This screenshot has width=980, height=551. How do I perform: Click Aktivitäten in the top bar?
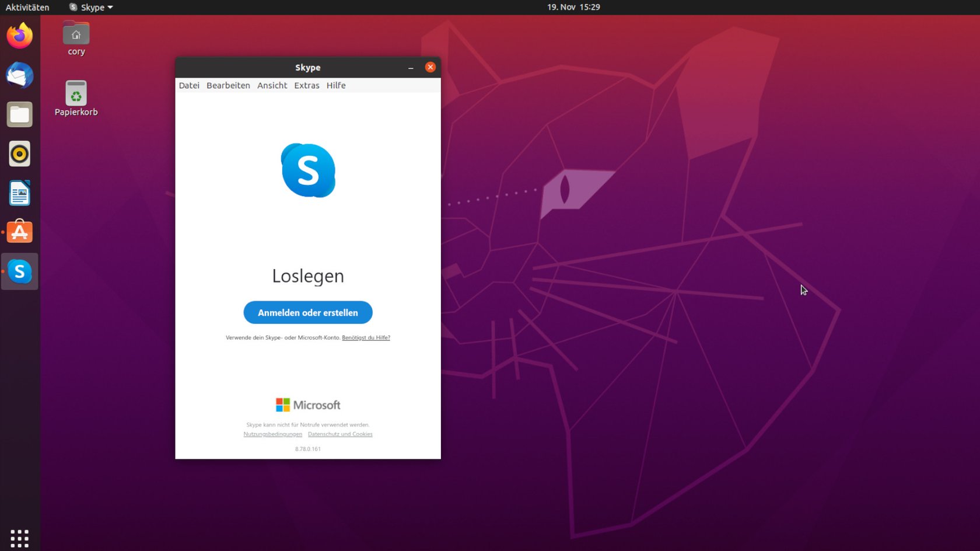pos(27,7)
